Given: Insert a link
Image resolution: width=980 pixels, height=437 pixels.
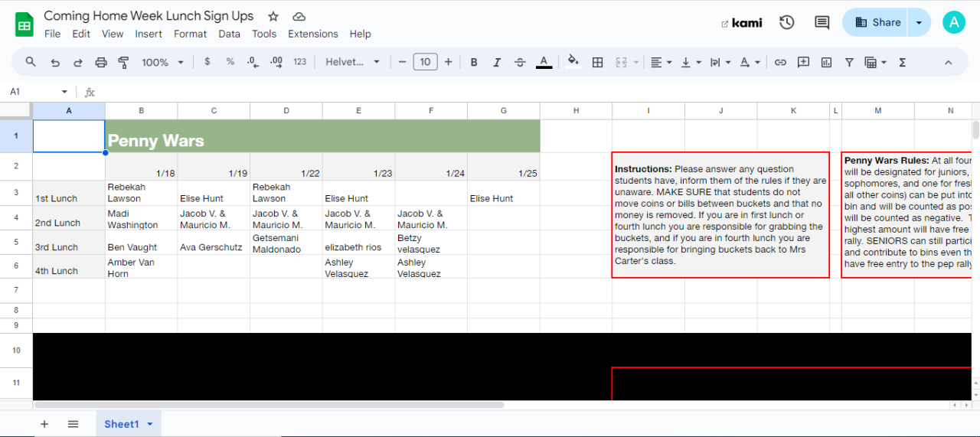Looking at the screenshot, I should tap(780, 62).
